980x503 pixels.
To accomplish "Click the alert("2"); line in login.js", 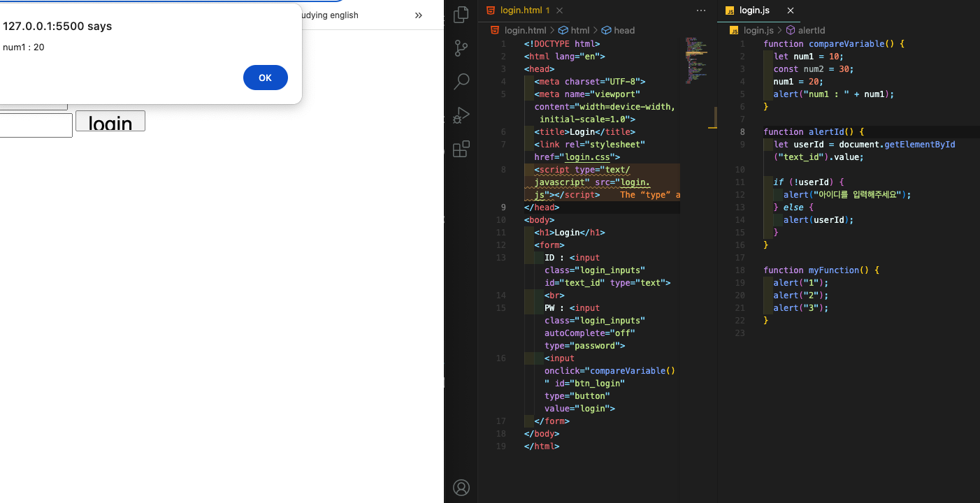I will point(801,295).
